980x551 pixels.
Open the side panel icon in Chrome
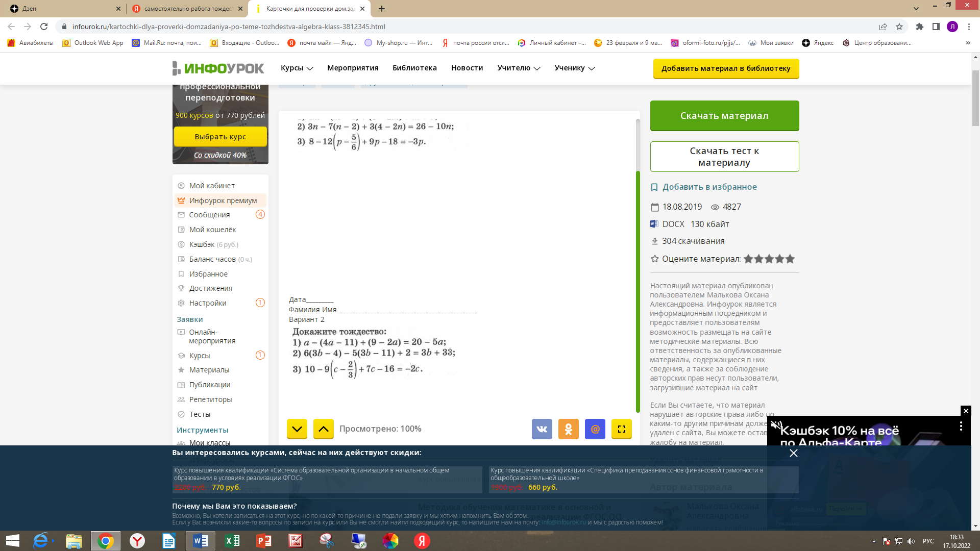coord(936,27)
